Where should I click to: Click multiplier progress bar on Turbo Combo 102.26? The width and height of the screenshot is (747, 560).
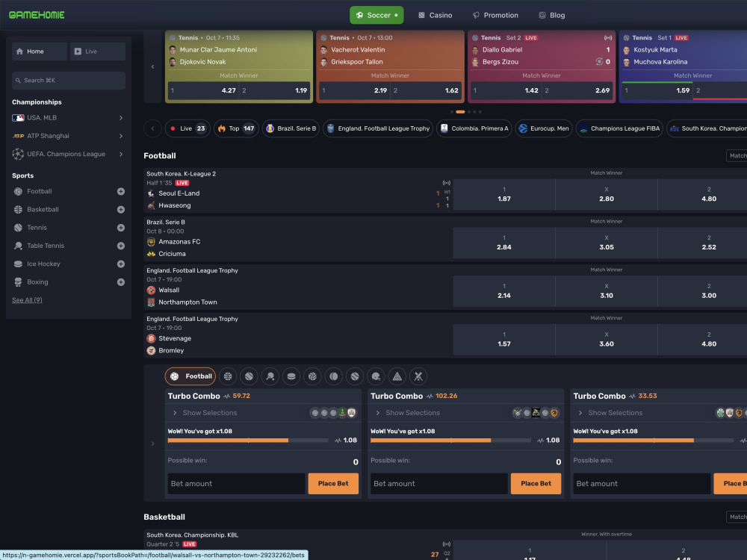tap(450, 441)
